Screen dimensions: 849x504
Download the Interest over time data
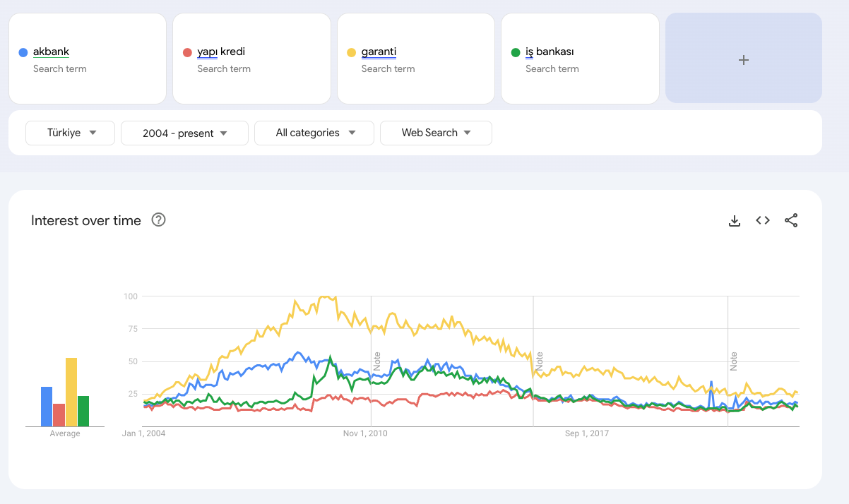point(735,221)
